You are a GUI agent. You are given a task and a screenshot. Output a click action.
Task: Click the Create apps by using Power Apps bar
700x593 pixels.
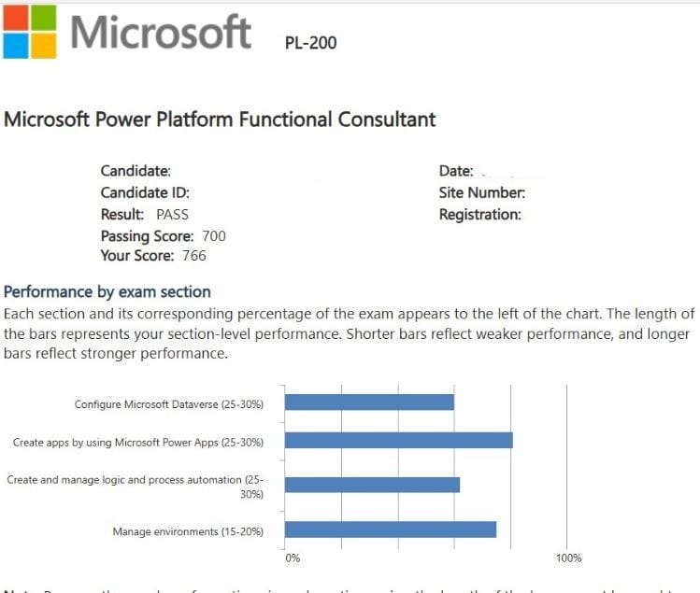pyautogui.click(x=398, y=440)
